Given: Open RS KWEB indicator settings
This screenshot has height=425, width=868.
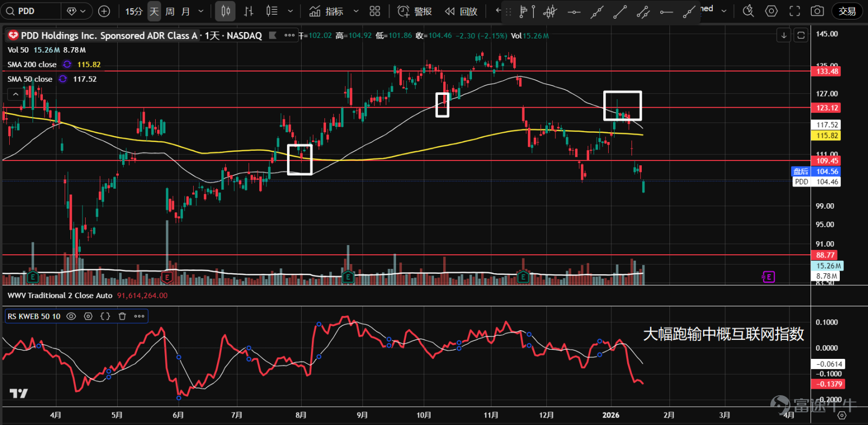Looking at the screenshot, I should tap(88, 316).
